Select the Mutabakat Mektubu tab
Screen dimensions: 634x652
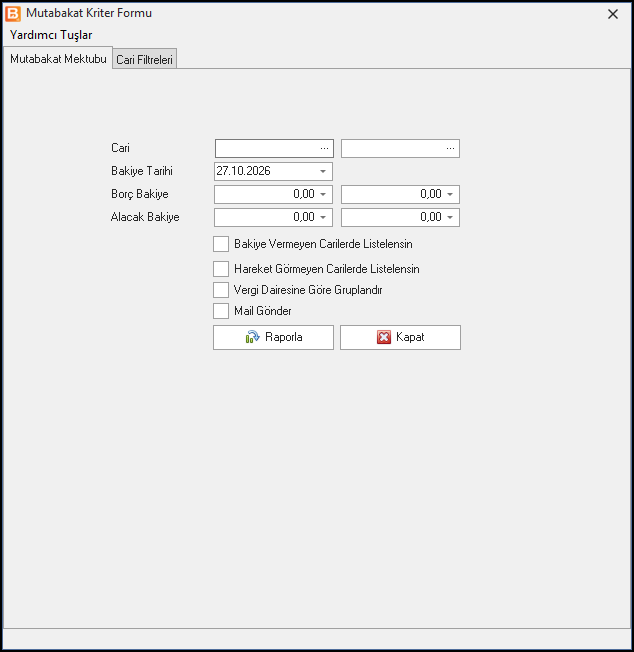pyautogui.click(x=58, y=59)
